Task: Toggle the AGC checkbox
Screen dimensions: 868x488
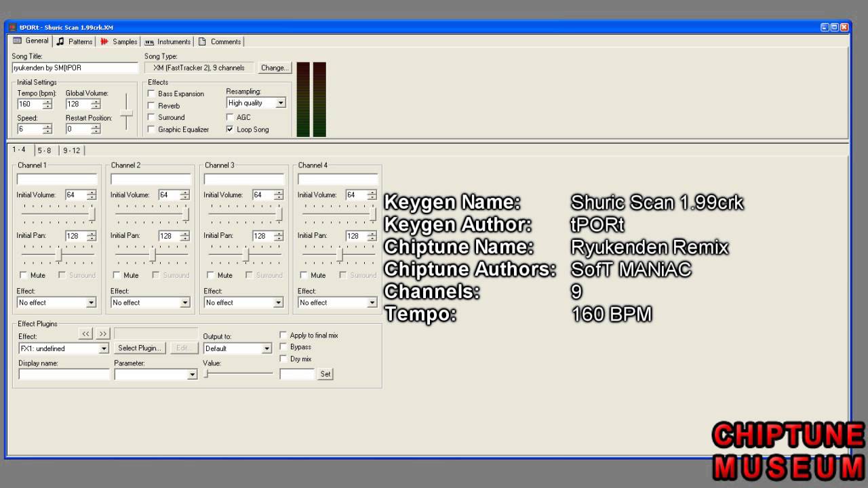Action: coord(230,117)
